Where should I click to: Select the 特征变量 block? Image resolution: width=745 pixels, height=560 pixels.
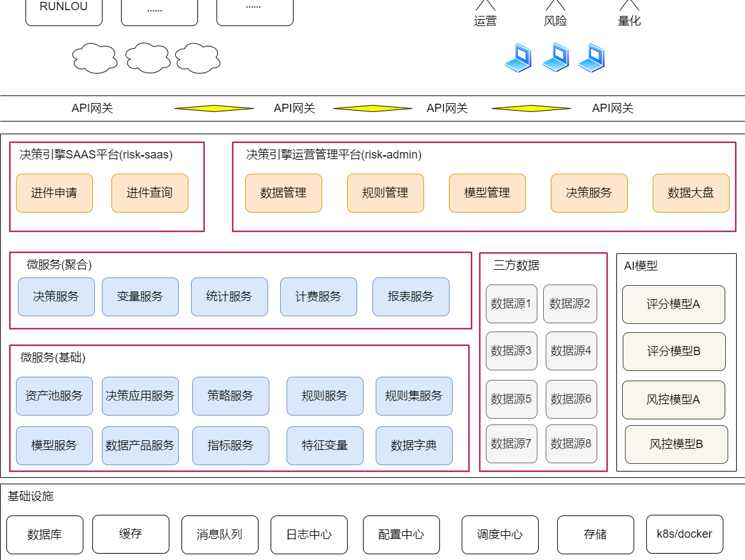point(325,445)
